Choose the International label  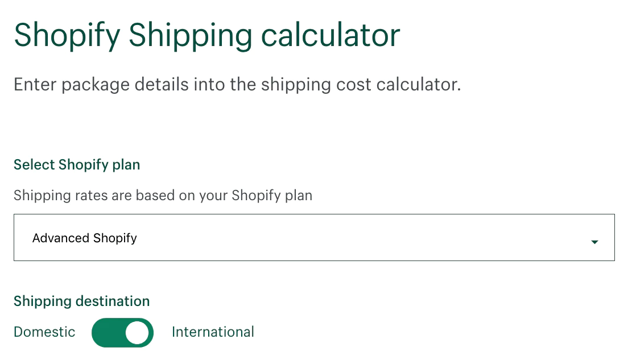pyautogui.click(x=213, y=332)
